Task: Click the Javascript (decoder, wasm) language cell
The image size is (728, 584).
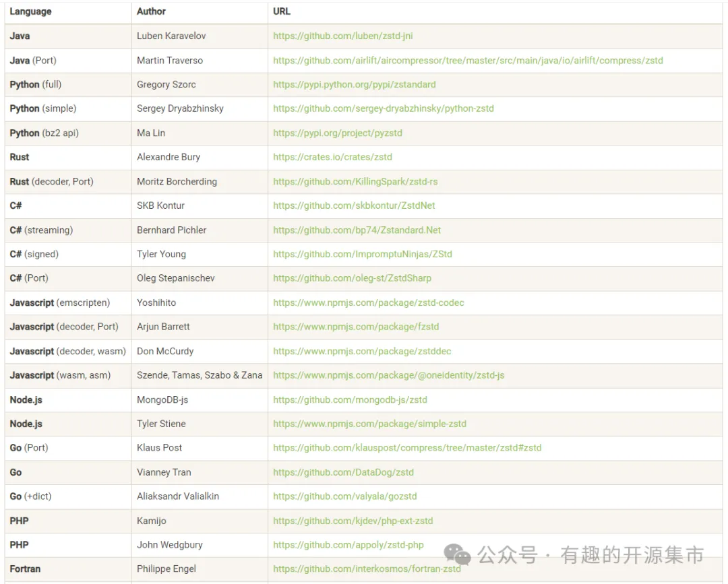Action: pyautogui.click(x=68, y=351)
